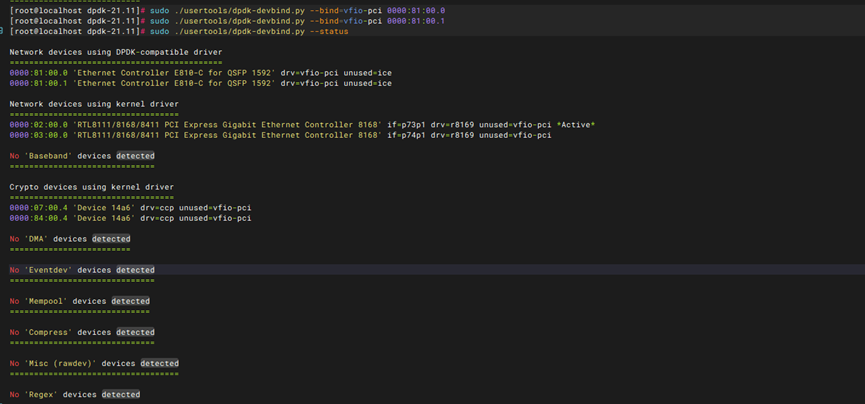
Task: Click the 'Crypto devices using kernel driver' heading
Action: click(92, 187)
